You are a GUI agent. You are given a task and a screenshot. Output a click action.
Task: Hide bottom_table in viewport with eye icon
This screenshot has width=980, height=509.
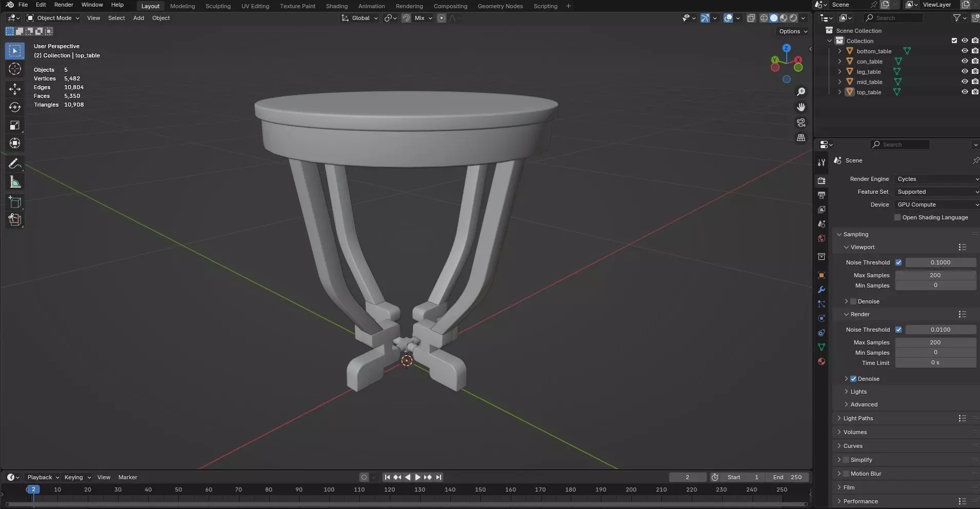pos(964,51)
